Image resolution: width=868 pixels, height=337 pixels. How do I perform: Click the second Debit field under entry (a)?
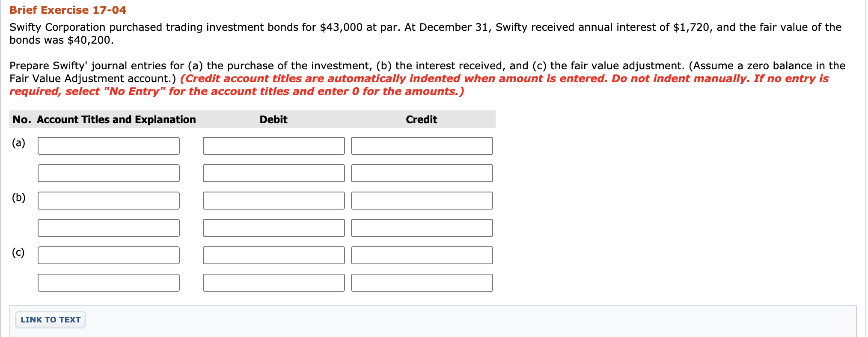tap(274, 173)
